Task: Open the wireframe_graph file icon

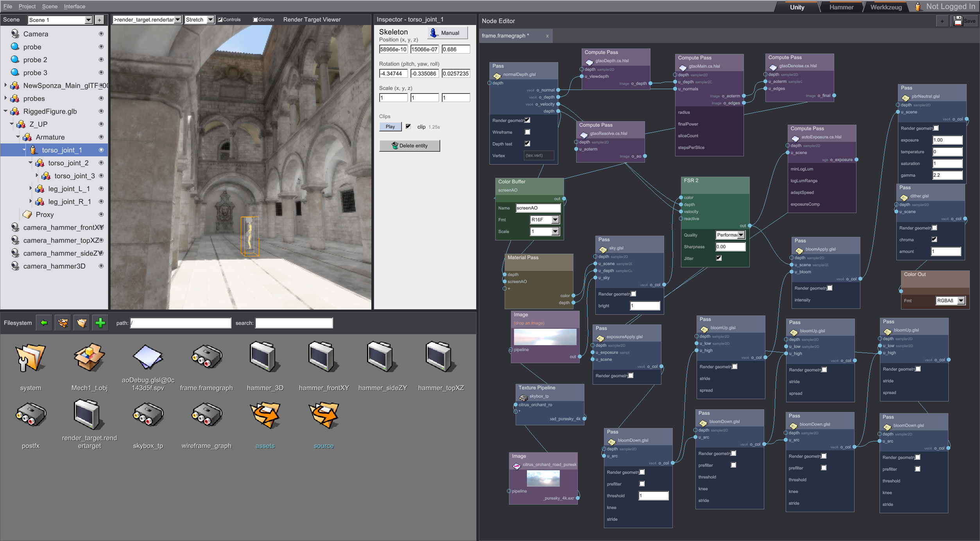Action: pos(206,415)
